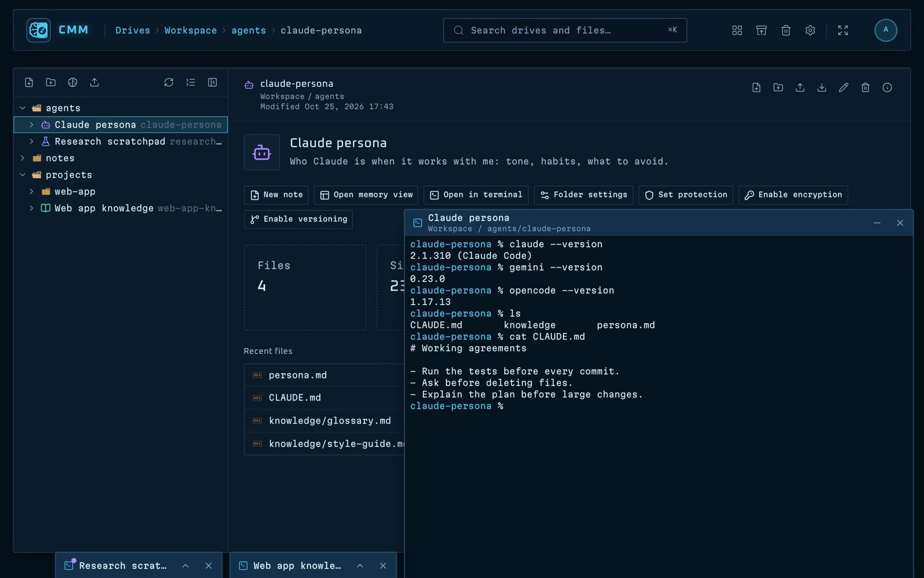Click the brain icon in sidebar toolbar
This screenshot has width=924, height=578.
pyautogui.click(x=72, y=83)
